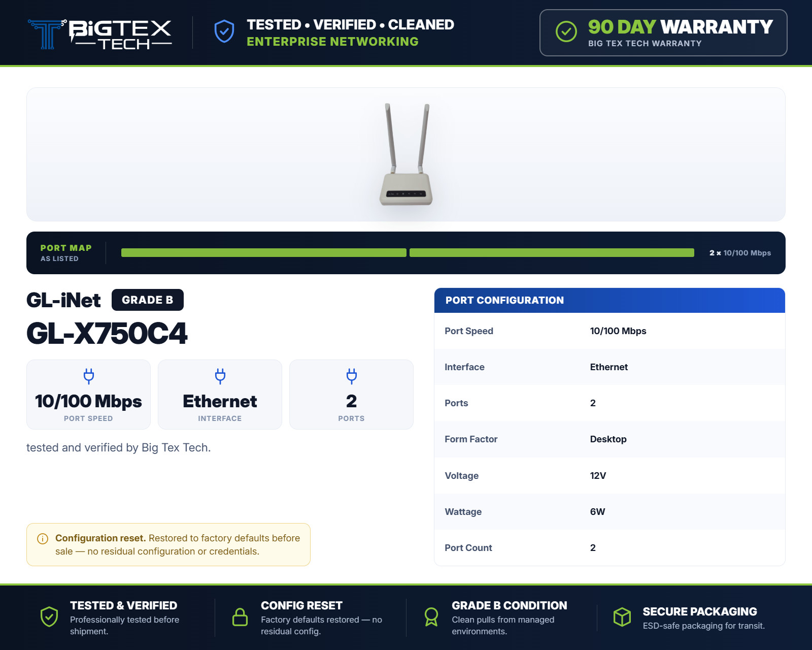Click the '12V' value
The height and width of the screenshot is (650, 812).
tap(598, 476)
